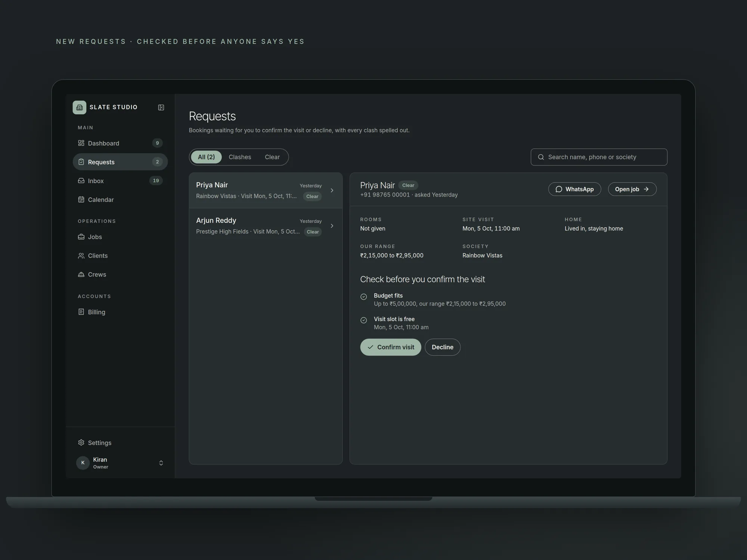The width and height of the screenshot is (747, 560).
Task: Click the Clear badge on Arjun Reddy row
Action: [313, 232]
